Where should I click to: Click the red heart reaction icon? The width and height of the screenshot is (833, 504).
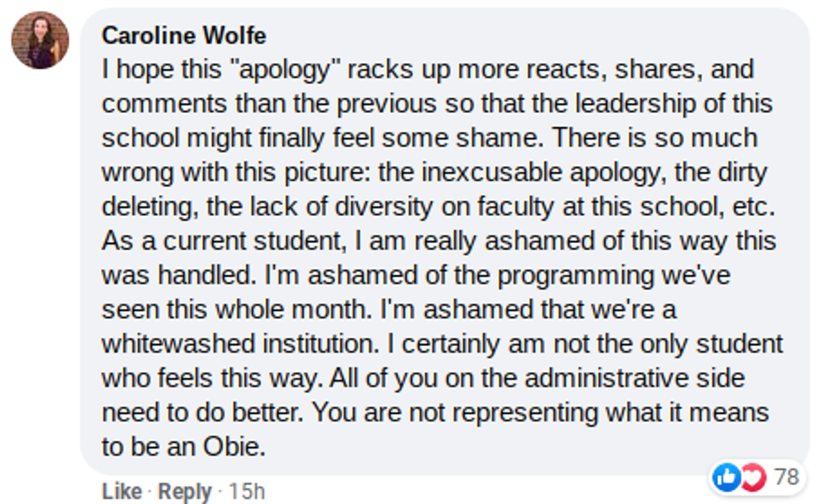point(752,478)
